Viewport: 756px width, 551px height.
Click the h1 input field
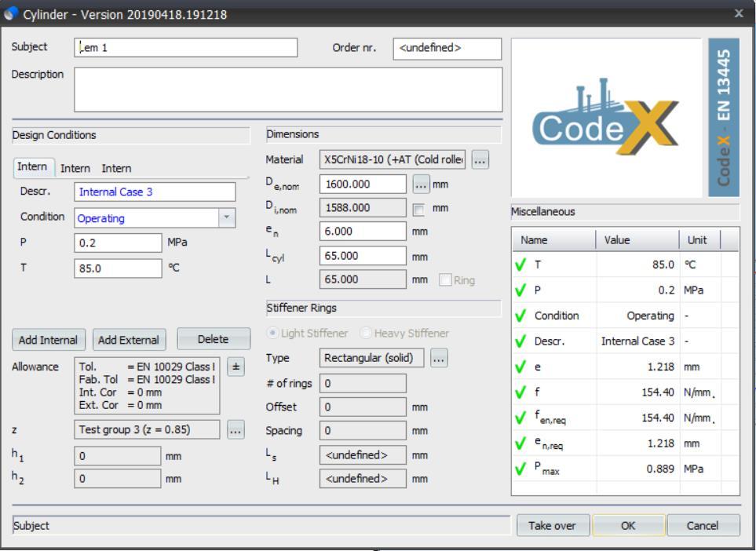(x=117, y=456)
